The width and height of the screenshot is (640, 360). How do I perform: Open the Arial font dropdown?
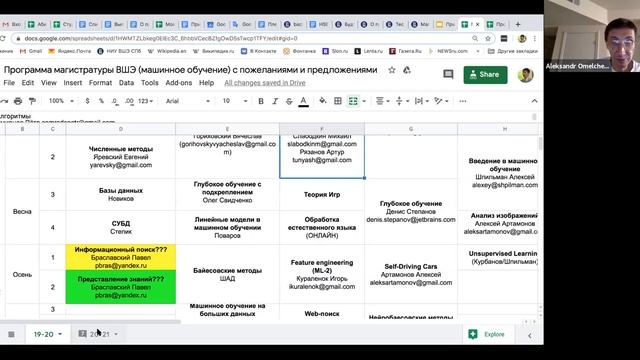pos(188,101)
